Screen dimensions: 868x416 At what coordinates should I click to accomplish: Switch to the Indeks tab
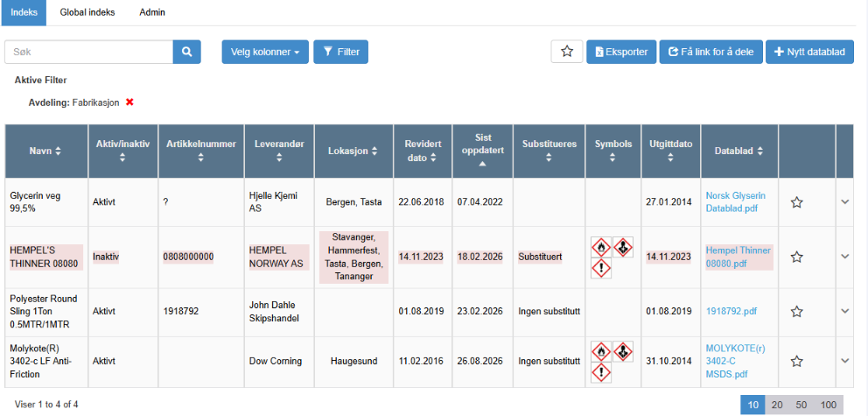pyautogui.click(x=24, y=12)
